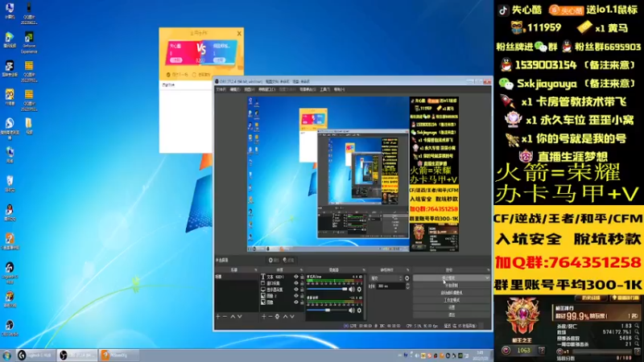Remove the selected scene with the minus icon
The image size is (644, 362).
tap(225, 316)
